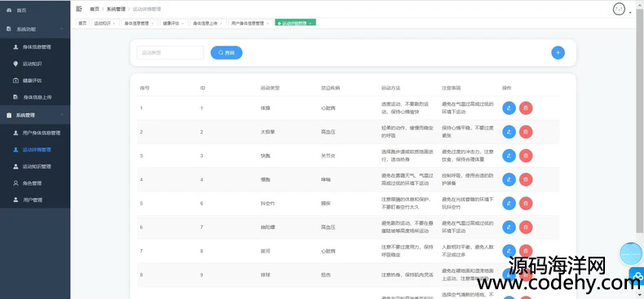Close the 身体信息管理 tab
The width and height of the screenshot is (644, 299).
(152, 24)
